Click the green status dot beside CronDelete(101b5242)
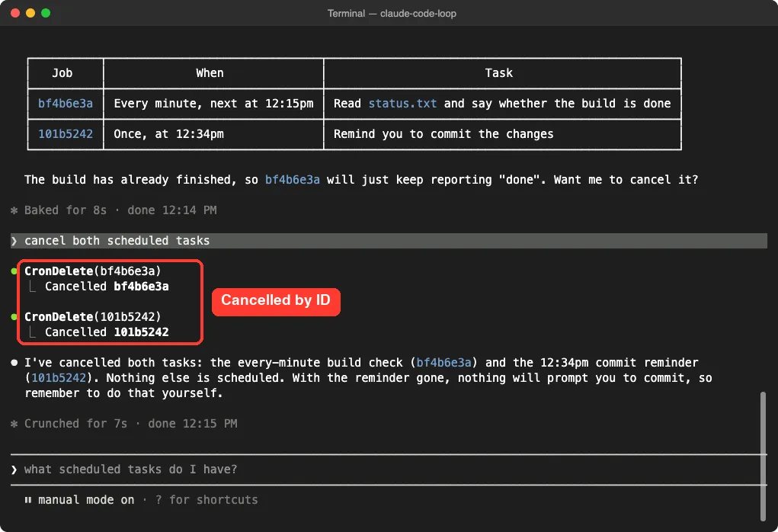 pyautogui.click(x=14, y=316)
